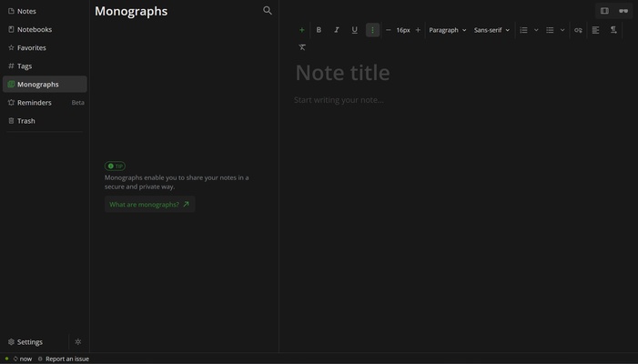The width and height of the screenshot is (638, 364).
Task: Toggle underline formatting in the editor toolbar
Action: pyautogui.click(x=354, y=30)
